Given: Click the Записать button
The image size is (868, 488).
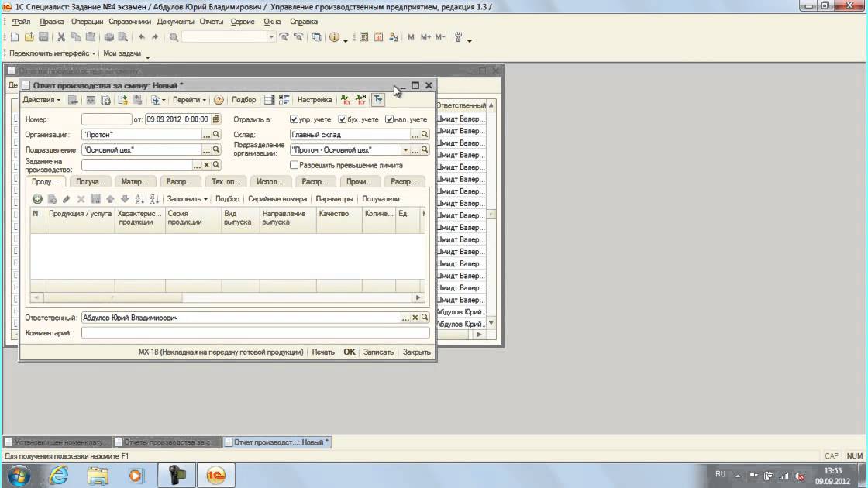Looking at the screenshot, I should click(x=378, y=352).
